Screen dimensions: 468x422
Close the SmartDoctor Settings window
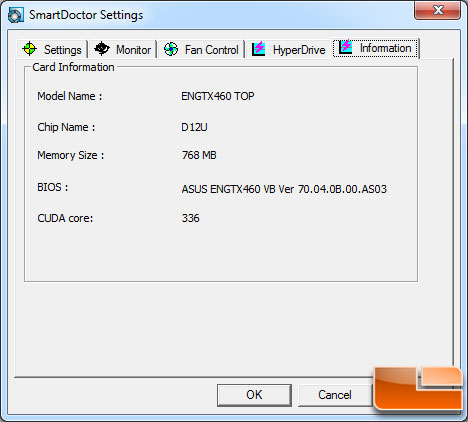tap(438, 10)
